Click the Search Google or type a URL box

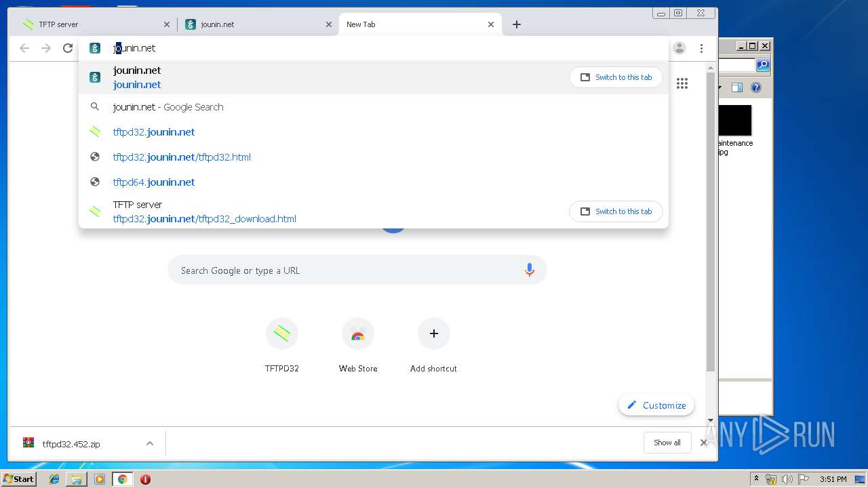(357, 270)
